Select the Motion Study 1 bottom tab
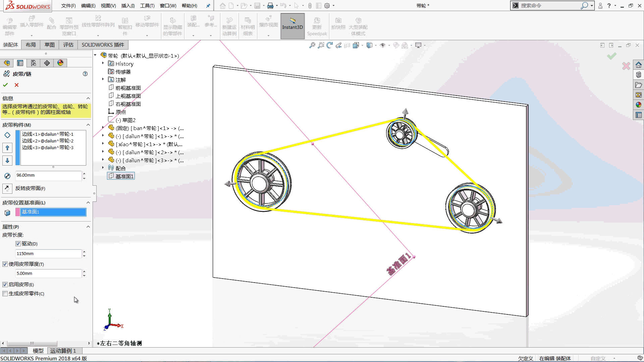 pyautogui.click(x=63, y=351)
